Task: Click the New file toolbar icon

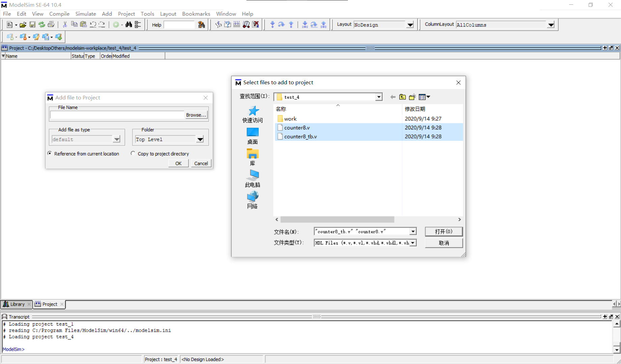Action: [9, 25]
